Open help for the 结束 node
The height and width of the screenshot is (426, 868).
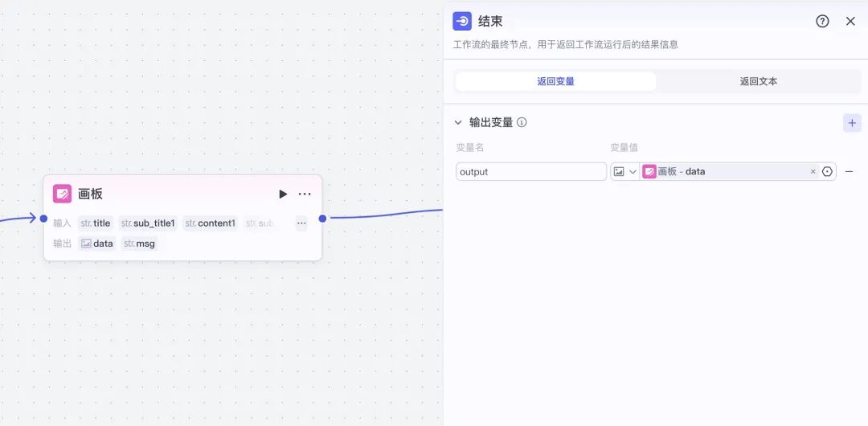pos(823,21)
